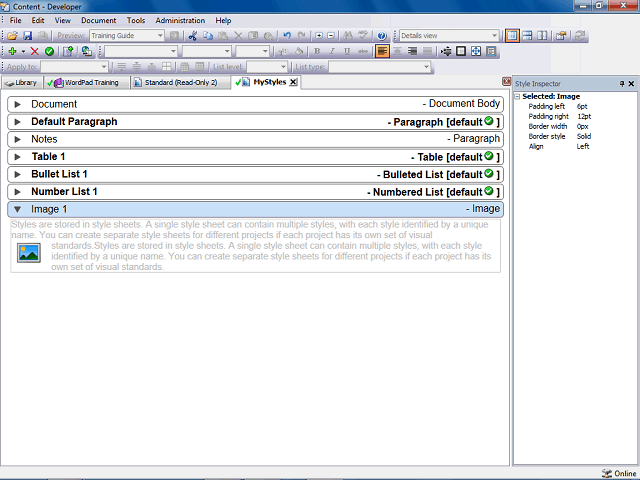Open the Preview Training Guide dropdown

click(160, 36)
